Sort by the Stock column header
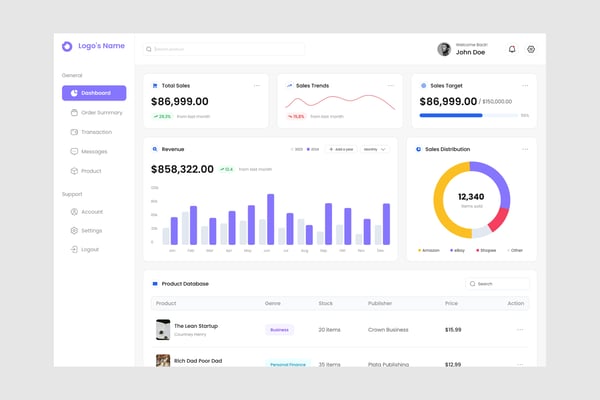The height and width of the screenshot is (400, 600). [x=326, y=303]
